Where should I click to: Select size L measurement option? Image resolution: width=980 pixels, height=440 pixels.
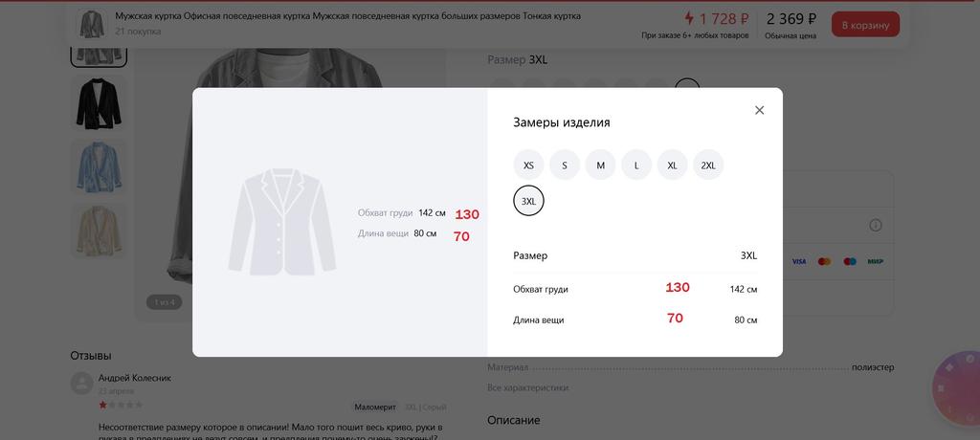pyautogui.click(x=636, y=165)
